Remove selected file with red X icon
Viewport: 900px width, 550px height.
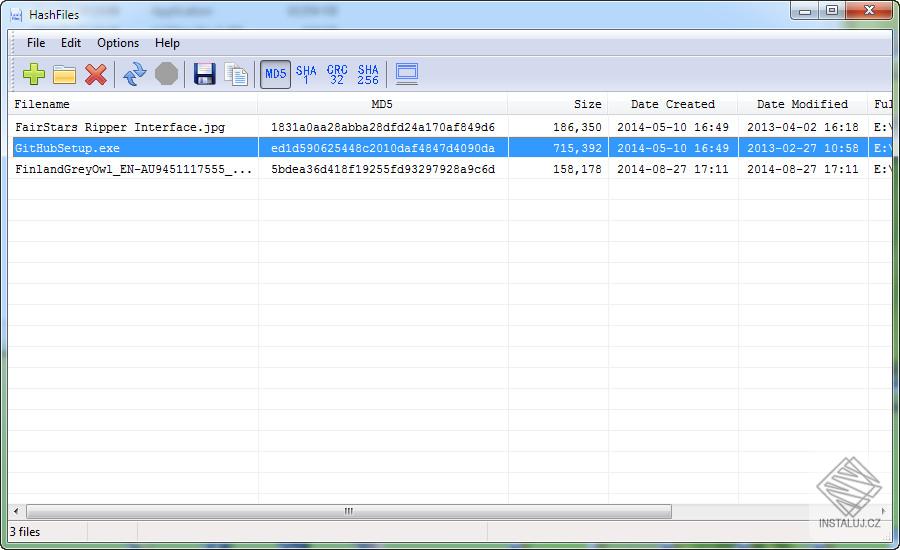coord(96,74)
